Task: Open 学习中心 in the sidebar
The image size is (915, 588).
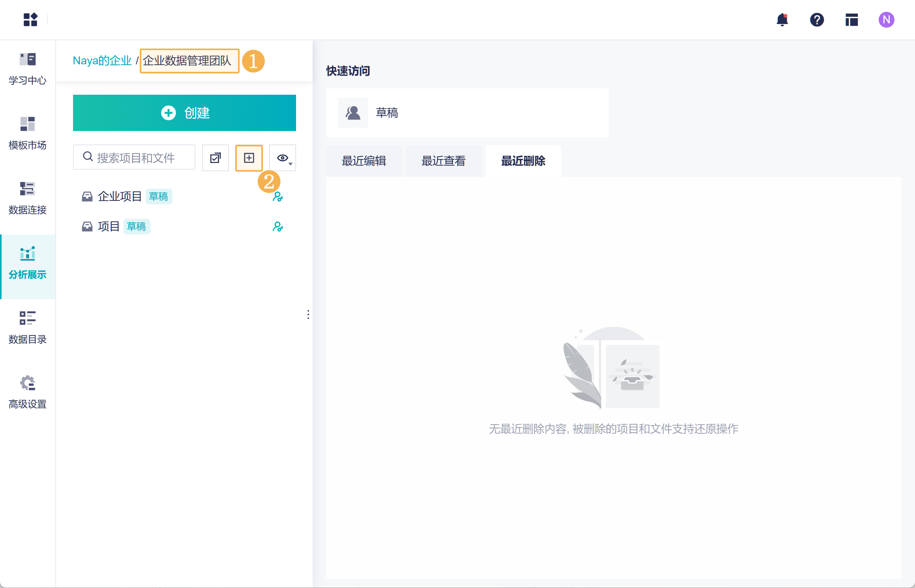Action: click(x=28, y=69)
